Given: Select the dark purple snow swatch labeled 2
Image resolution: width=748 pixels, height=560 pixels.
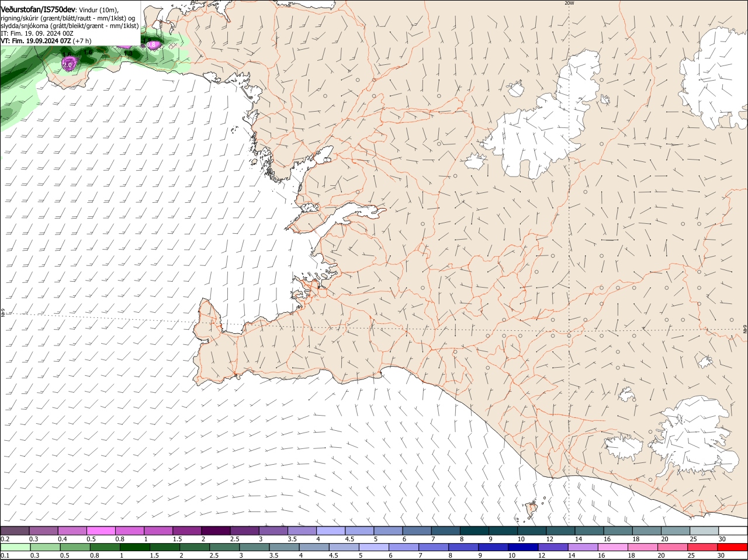Looking at the screenshot, I should [x=216, y=530].
